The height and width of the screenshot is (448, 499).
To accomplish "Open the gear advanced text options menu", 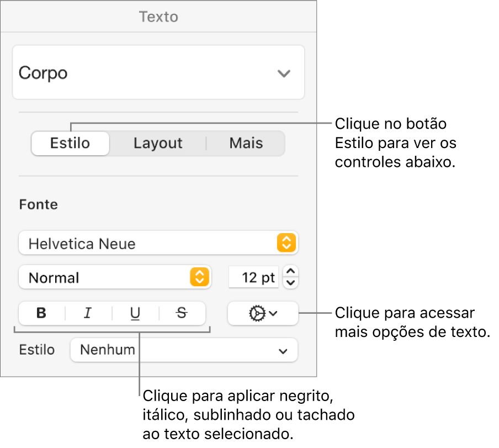I will pyautogui.click(x=263, y=313).
